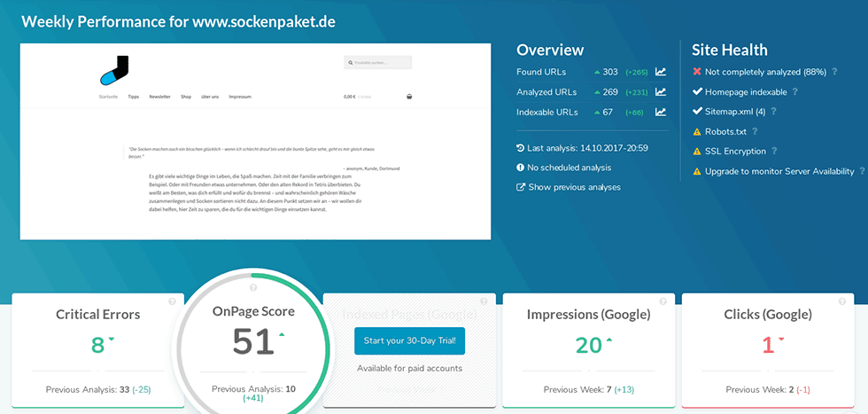Image resolution: width=868 pixels, height=414 pixels.
Task: Click help icon on Critical Errors card
Action: coord(172,301)
